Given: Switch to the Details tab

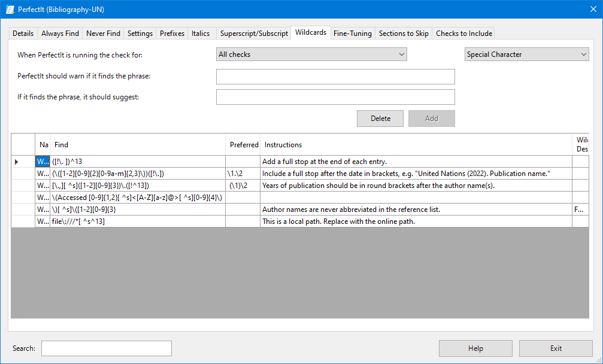Looking at the screenshot, I should tap(23, 34).
